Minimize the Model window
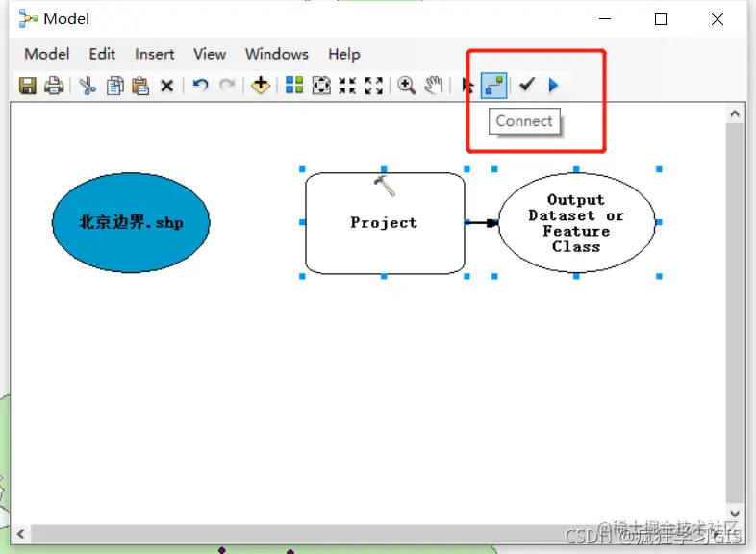 (x=605, y=19)
